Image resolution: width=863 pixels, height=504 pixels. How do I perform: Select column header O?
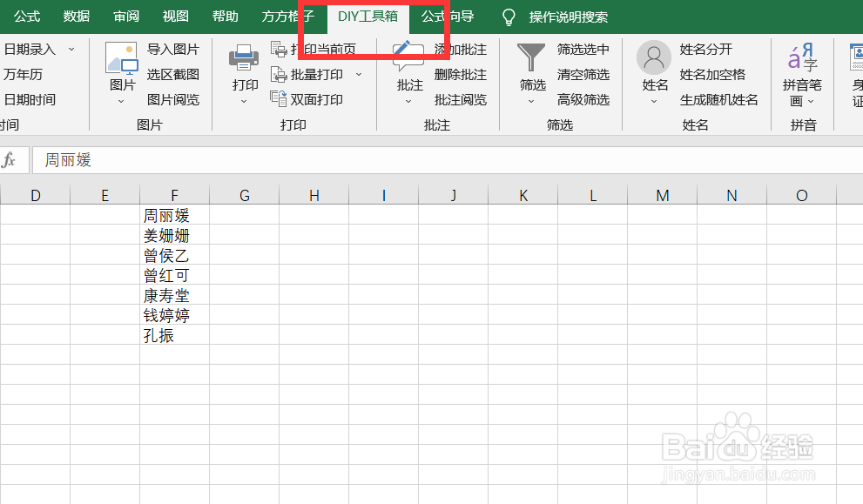click(x=801, y=195)
